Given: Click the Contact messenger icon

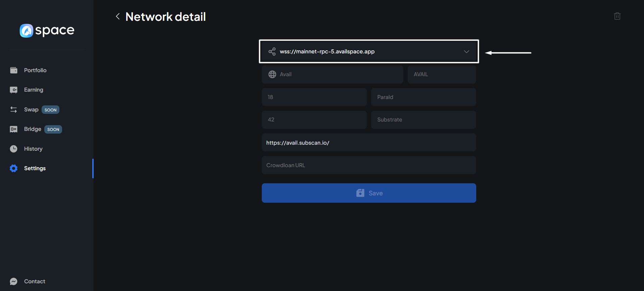Looking at the screenshot, I should 14,281.
